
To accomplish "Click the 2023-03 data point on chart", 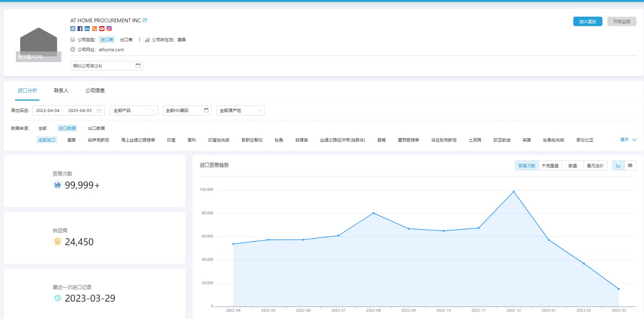I will pos(619,289).
